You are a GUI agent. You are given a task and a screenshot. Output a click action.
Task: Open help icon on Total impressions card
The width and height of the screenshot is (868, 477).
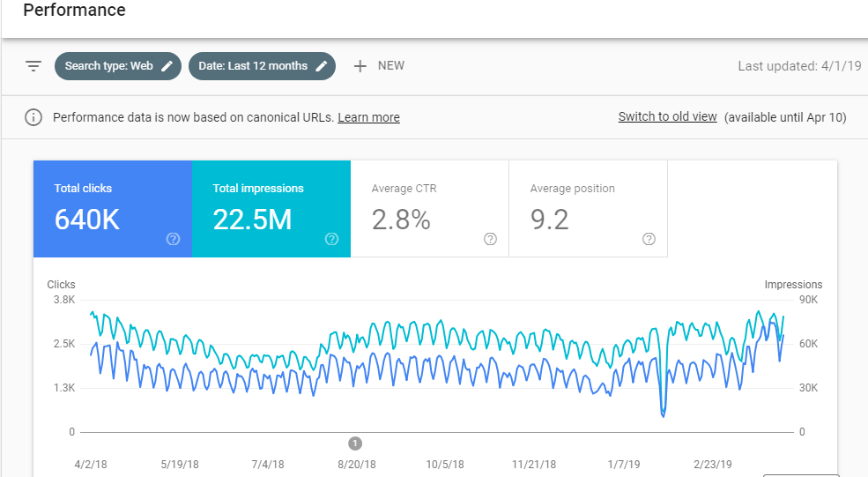tap(331, 239)
